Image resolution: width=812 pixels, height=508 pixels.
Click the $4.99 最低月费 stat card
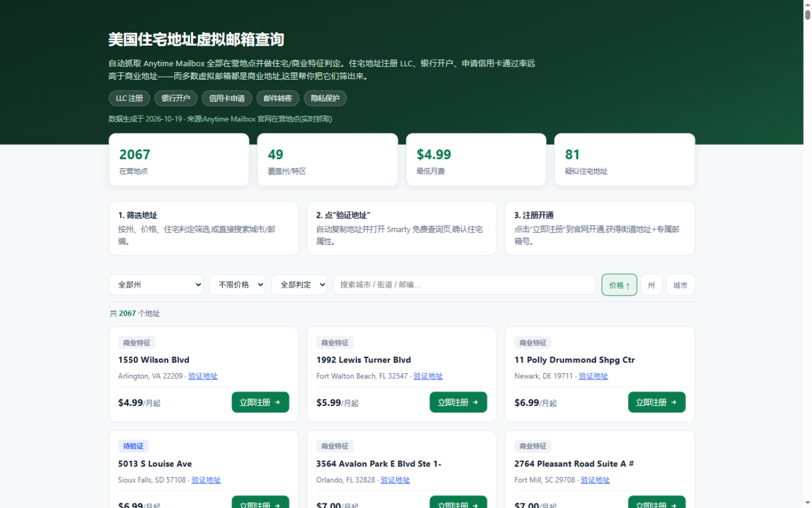pyautogui.click(x=476, y=160)
